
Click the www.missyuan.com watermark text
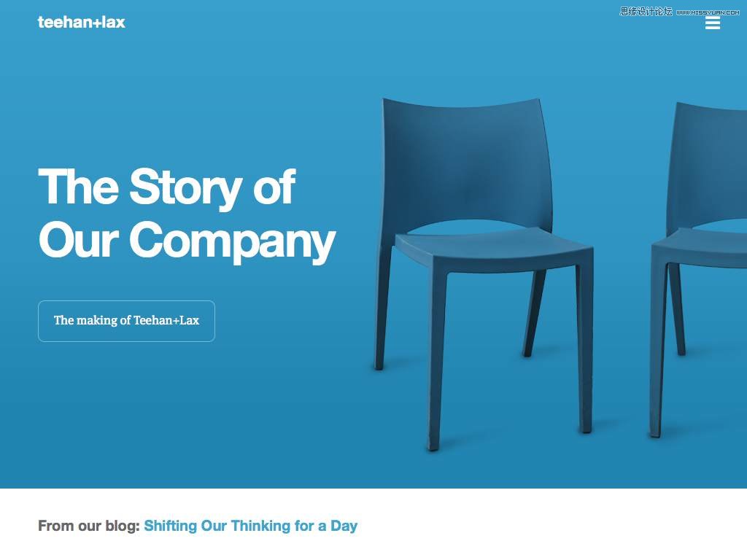(708, 12)
